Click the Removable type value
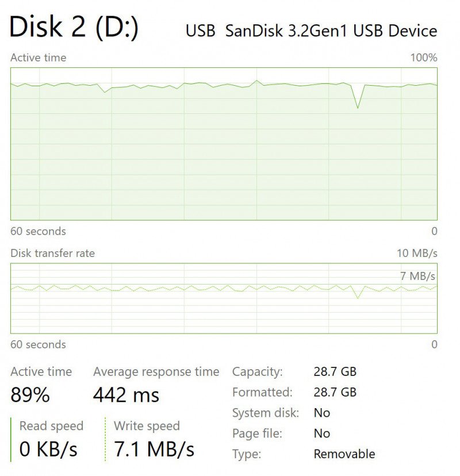 (x=344, y=454)
